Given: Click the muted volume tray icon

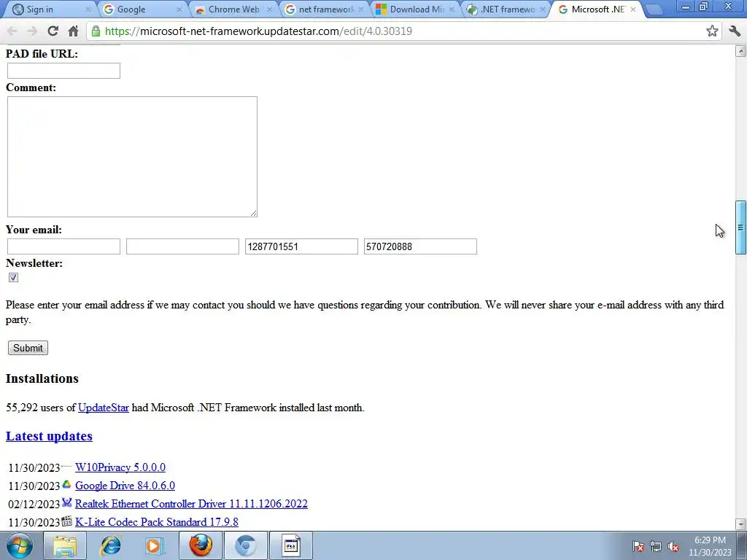Looking at the screenshot, I should point(673,546).
